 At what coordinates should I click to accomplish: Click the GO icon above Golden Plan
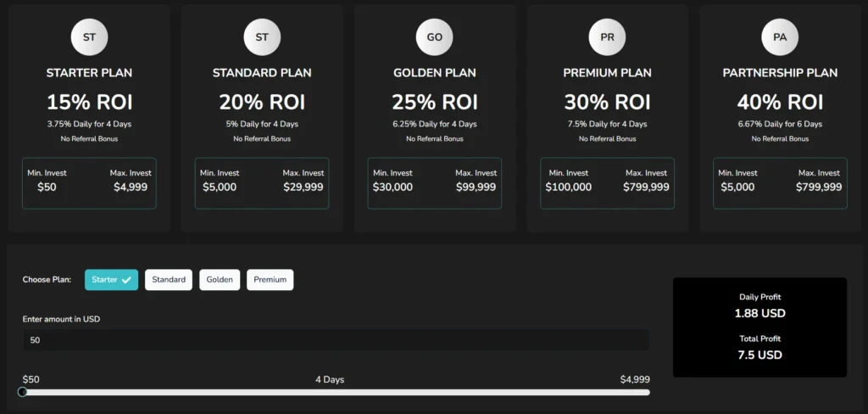[434, 37]
